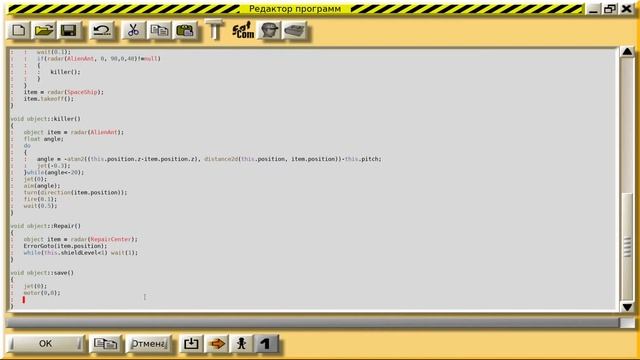Viewport: 640px width, 360px height.
Task: Click the horizontal bar below the editor
Action: click(x=312, y=323)
